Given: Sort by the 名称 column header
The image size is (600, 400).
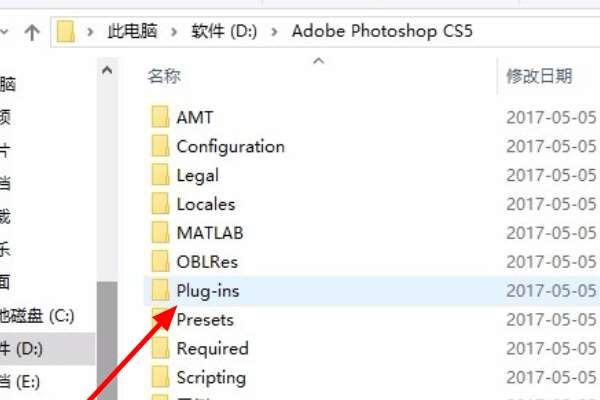Looking at the screenshot, I should coord(164,76).
